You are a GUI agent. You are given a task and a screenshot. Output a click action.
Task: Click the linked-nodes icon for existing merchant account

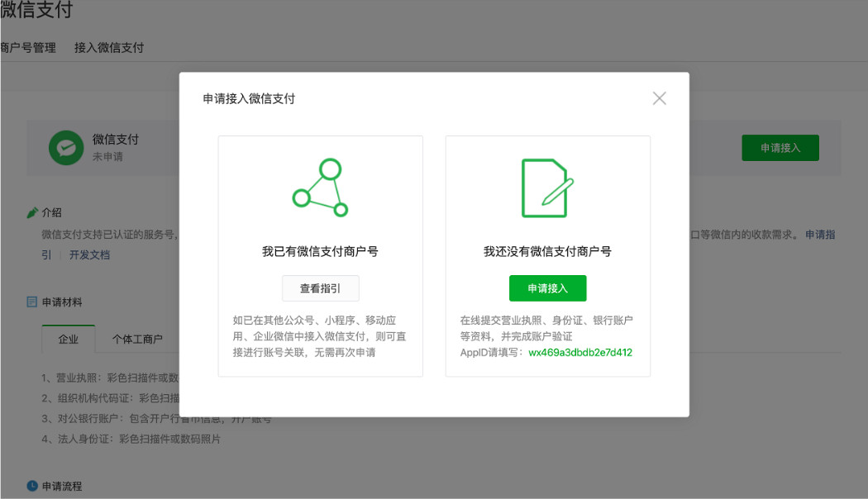tap(320, 188)
